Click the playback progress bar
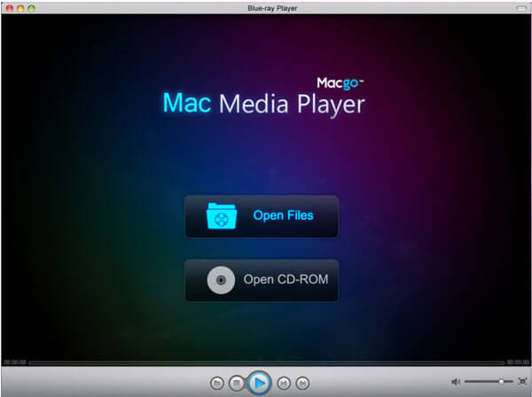Screen dimensions: 532x397 pos(266,362)
